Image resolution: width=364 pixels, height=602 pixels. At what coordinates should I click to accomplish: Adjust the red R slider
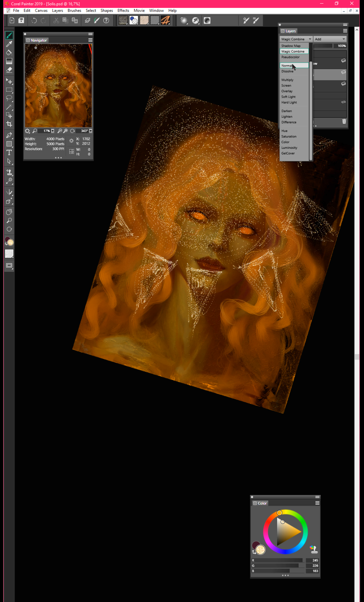point(277,560)
